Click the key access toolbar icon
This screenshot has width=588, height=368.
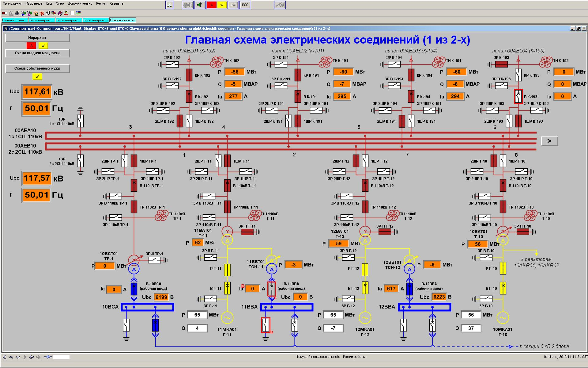(66, 13)
